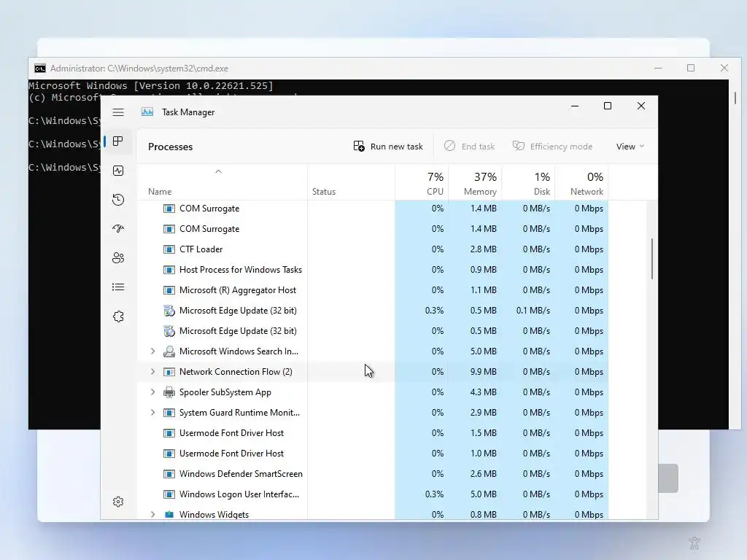Select Windows Logon User Interface process
Image resolution: width=747 pixels, height=560 pixels.
pyautogui.click(x=373, y=494)
